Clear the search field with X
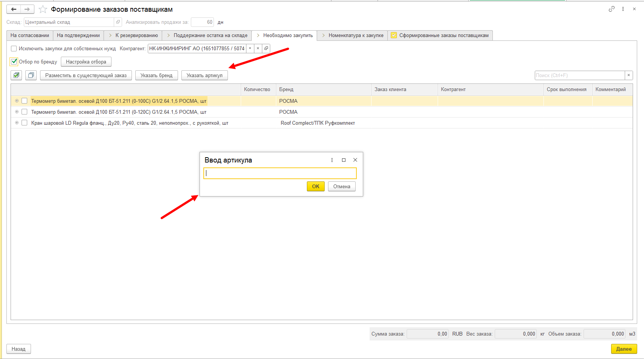The height and width of the screenshot is (359, 644). pyautogui.click(x=629, y=75)
